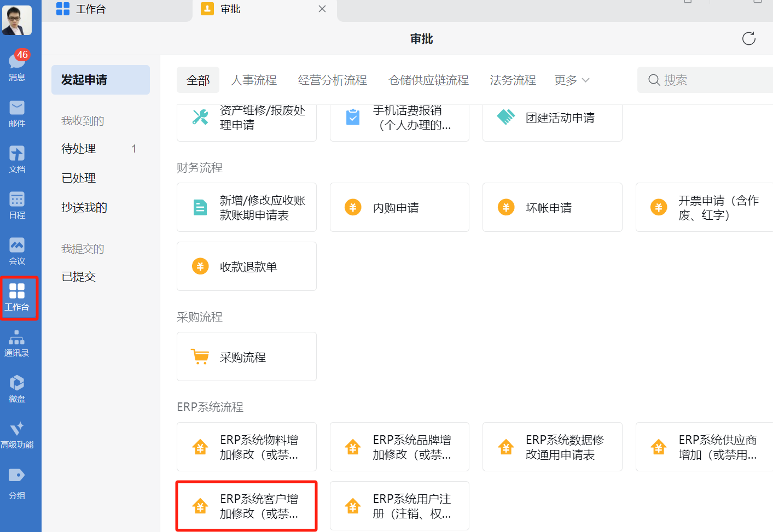773x532 pixels.
Task: Click the user profile avatar
Action: pyautogui.click(x=17, y=20)
